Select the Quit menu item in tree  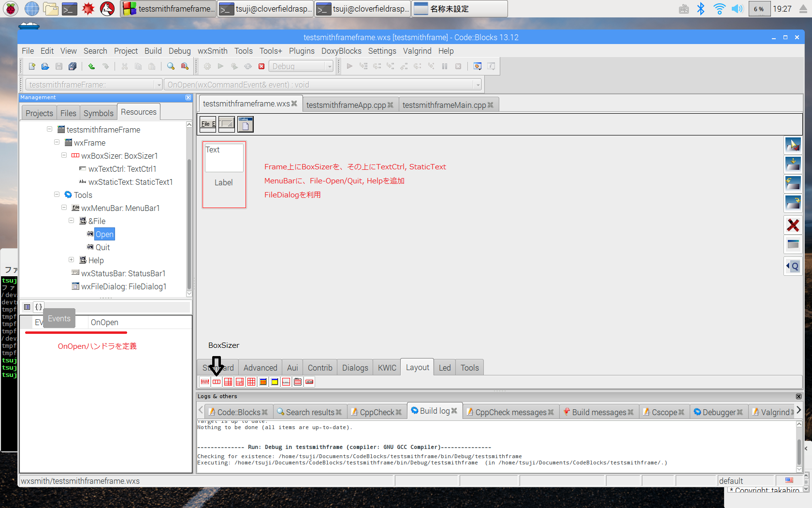pos(102,247)
